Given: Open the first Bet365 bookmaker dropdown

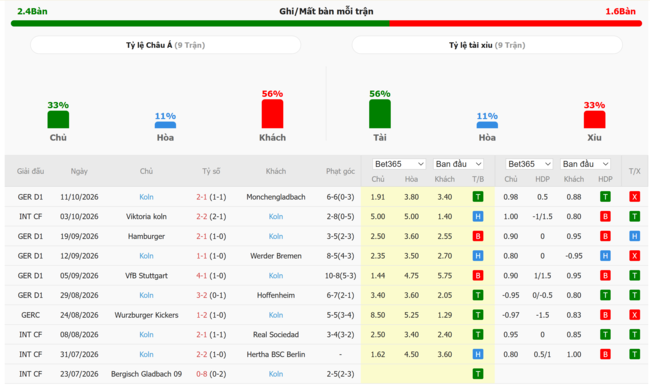Looking at the screenshot, I should click(x=399, y=164).
